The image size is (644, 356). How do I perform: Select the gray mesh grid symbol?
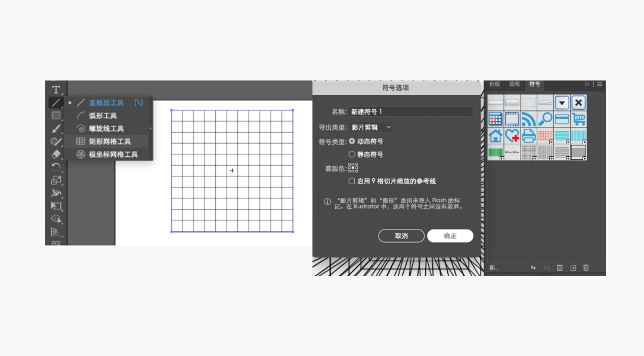pos(528,152)
